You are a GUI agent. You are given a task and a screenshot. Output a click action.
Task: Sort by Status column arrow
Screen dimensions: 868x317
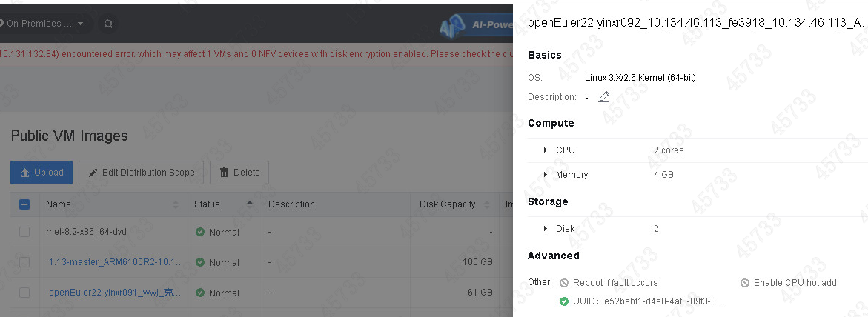[250, 204]
